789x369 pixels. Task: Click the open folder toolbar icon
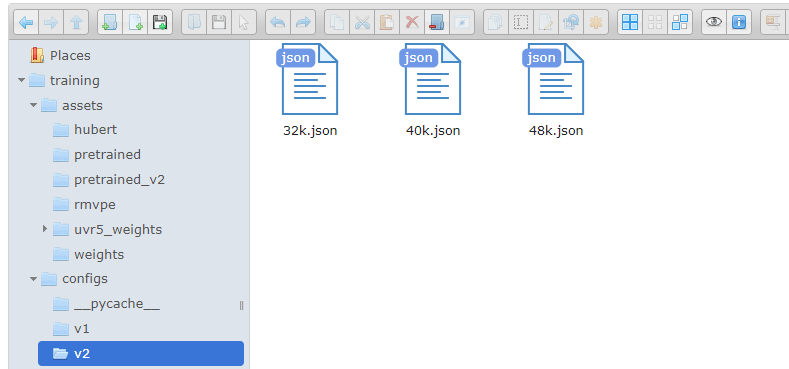coord(194,22)
